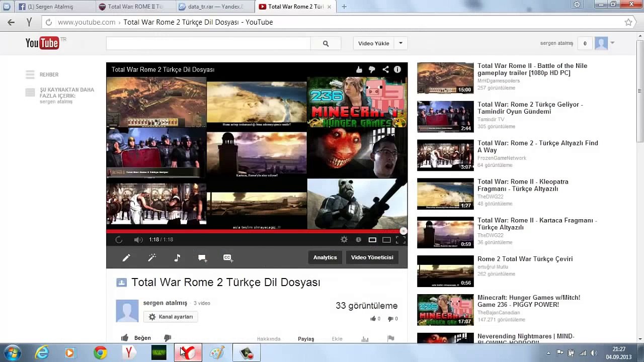Open Kartaca Fragmanı video link

(x=537, y=224)
